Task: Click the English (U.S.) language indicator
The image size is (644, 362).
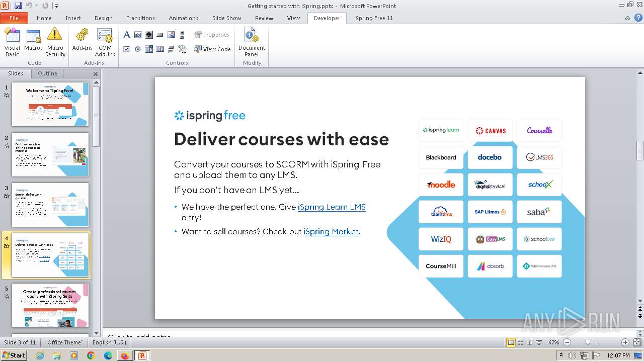Action: click(109, 342)
